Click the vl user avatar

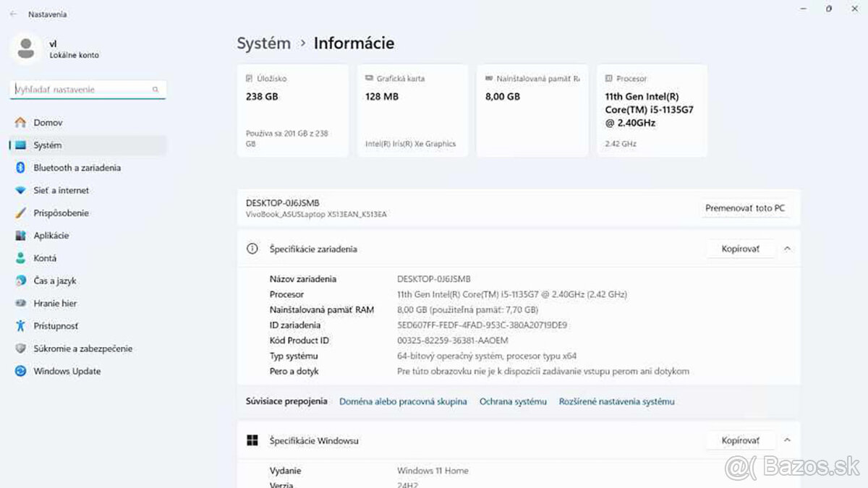pos(26,48)
